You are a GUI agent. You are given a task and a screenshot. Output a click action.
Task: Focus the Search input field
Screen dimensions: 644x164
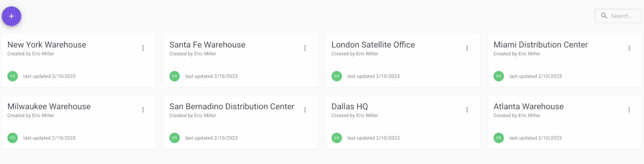click(x=618, y=16)
